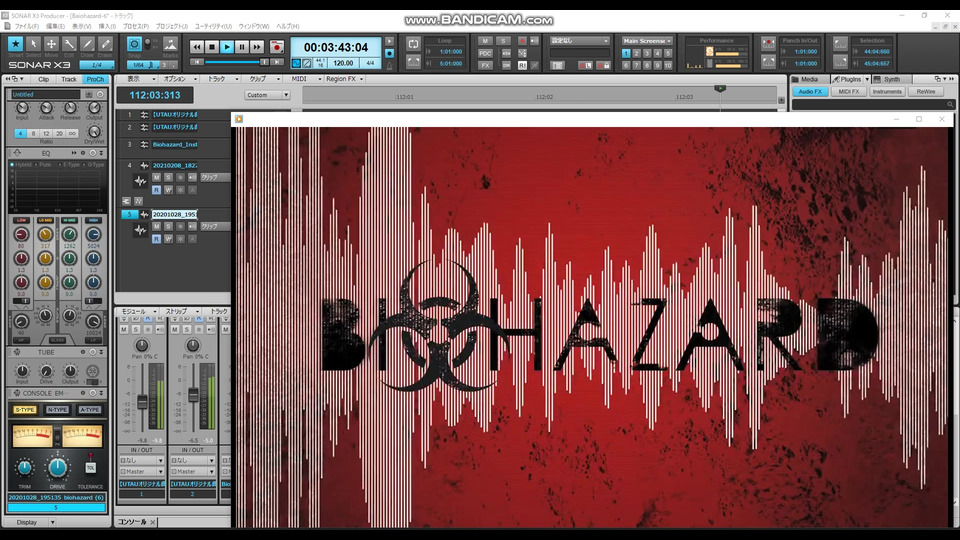This screenshot has height=540, width=960.
Task: Jump to project end button
Action: point(277,62)
